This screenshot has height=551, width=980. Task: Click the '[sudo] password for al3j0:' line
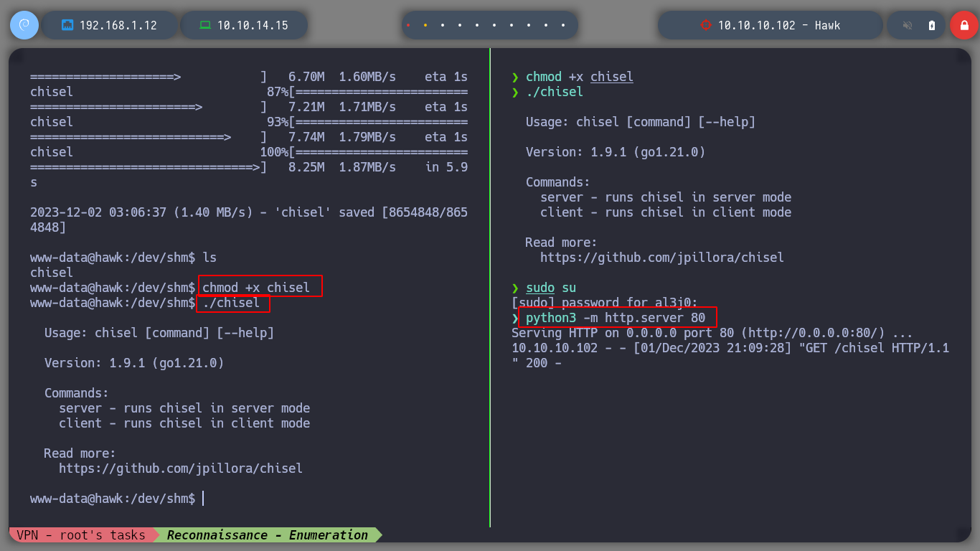point(605,303)
